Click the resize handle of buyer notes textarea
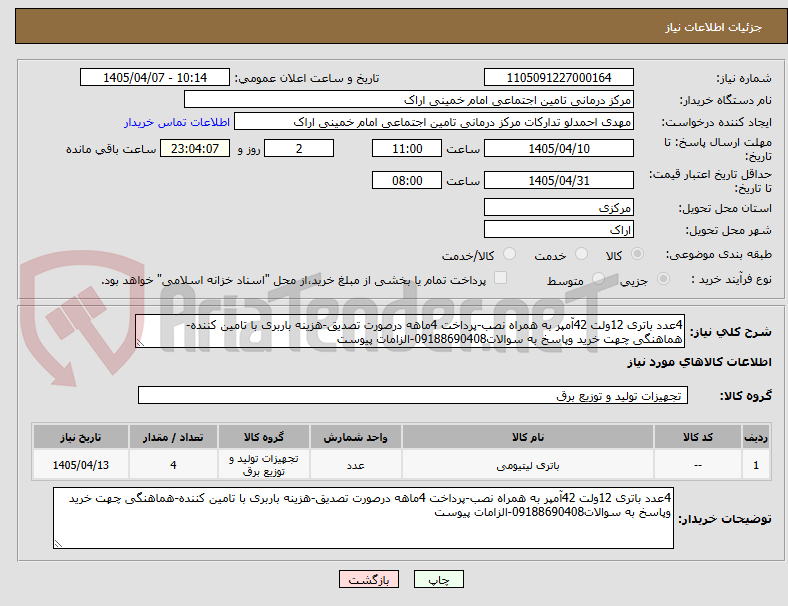Viewport: 788px width, 606px height. (58, 543)
